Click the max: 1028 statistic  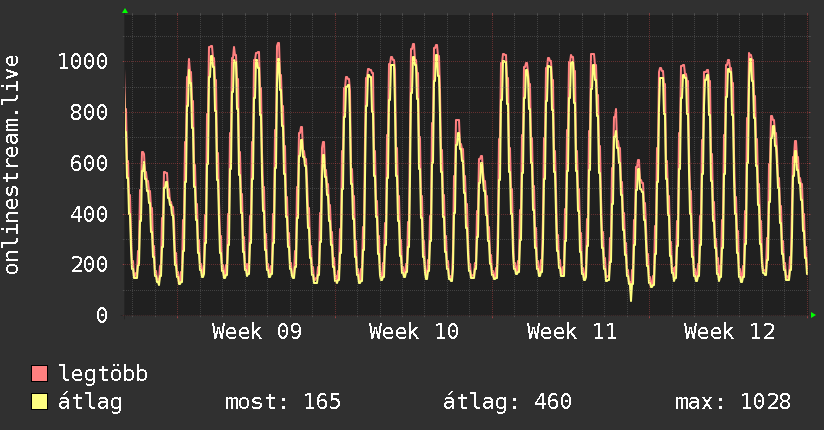click(733, 402)
